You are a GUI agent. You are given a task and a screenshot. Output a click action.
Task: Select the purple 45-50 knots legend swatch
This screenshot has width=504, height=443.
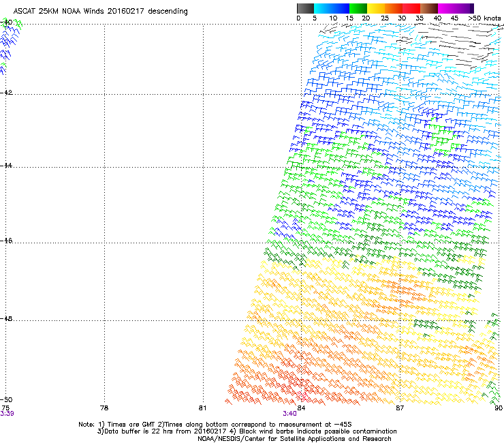tap(464, 8)
